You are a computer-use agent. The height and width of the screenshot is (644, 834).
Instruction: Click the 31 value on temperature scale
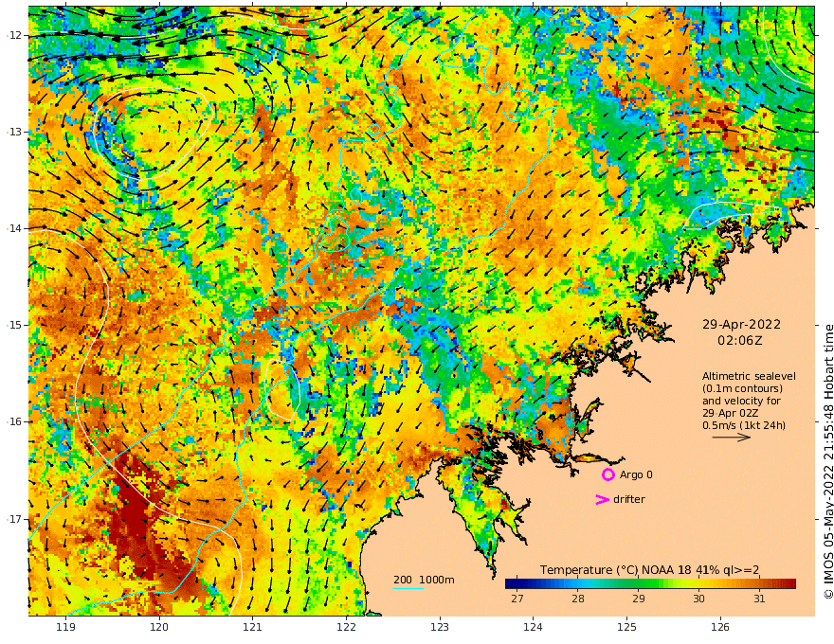759,599
